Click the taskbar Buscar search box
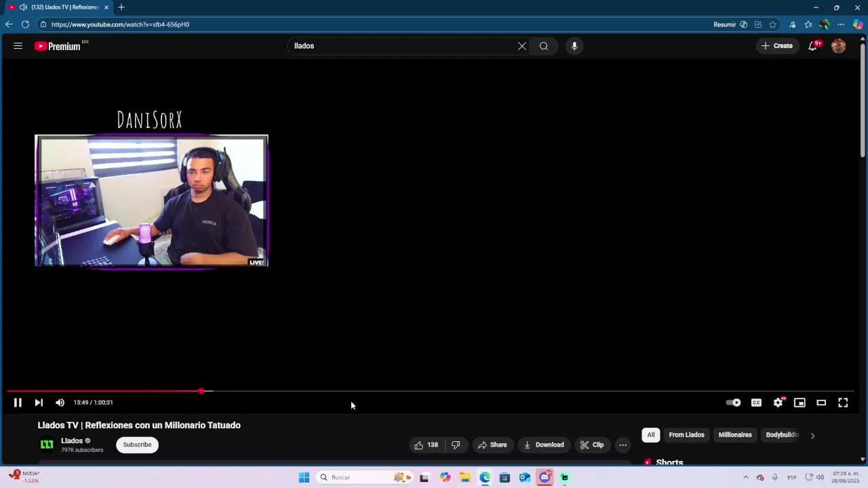 364,477
